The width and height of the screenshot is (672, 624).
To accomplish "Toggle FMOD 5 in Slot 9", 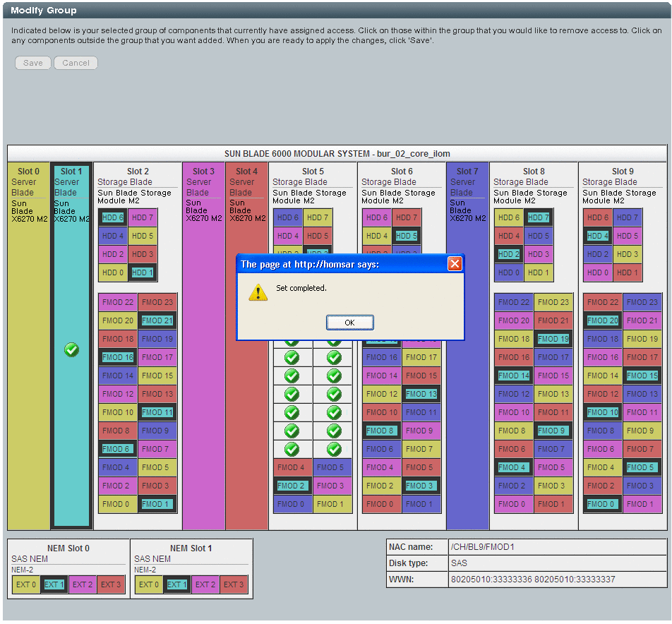I will [642, 467].
